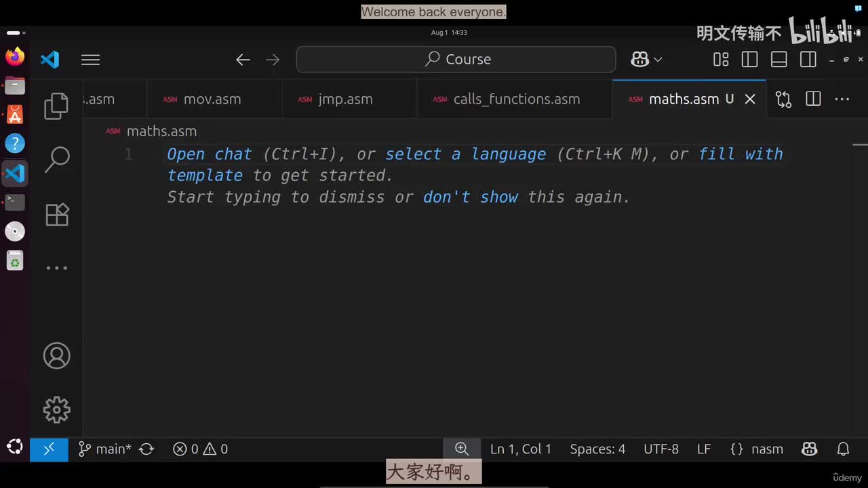Split the editor to the right
The height and width of the screenshot is (488, 868).
pos(813,99)
